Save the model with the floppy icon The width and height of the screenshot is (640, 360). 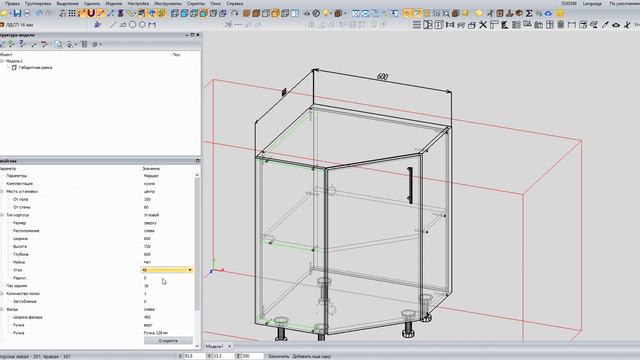17,13
